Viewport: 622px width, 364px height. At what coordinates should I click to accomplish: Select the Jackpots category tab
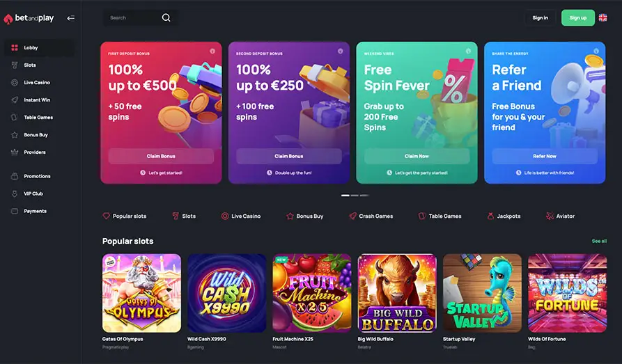point(504,216)
